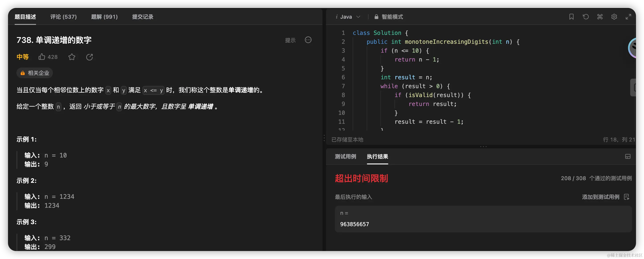The image size is (644, 259).
Task: Expand the 相关企业 related companies tag
Action: pos(35,73)
